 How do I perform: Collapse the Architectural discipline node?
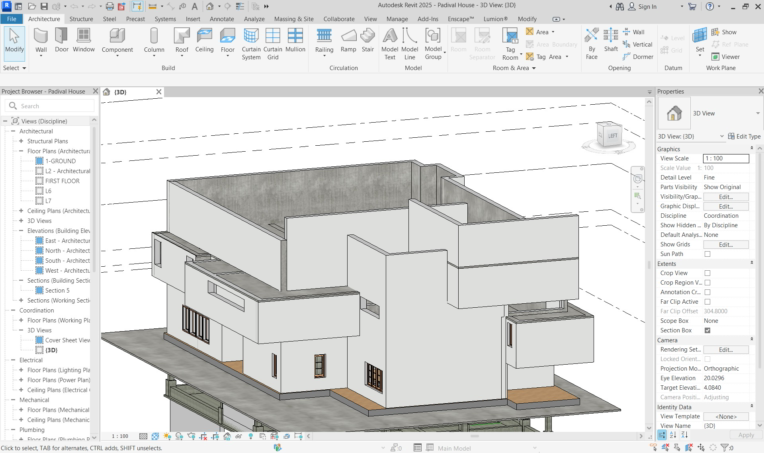(13, 131)
